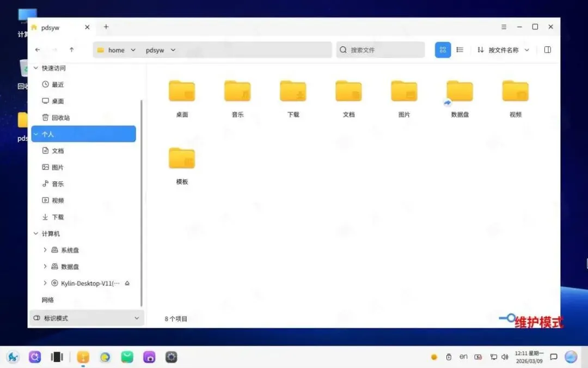Select 网络 in the sidebar
The width and height of the screenshot is (588, 368).
click(x=47, y=300)
